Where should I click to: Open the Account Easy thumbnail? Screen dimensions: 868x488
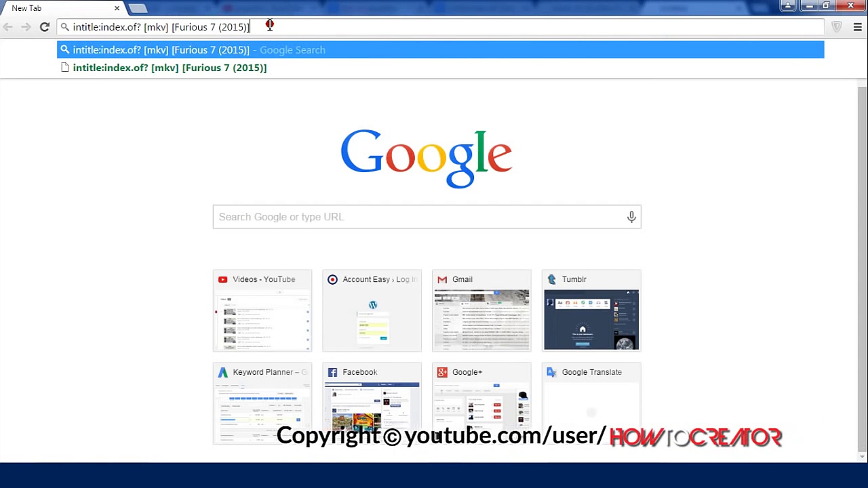pyautogui.click(x=372, y=310)
